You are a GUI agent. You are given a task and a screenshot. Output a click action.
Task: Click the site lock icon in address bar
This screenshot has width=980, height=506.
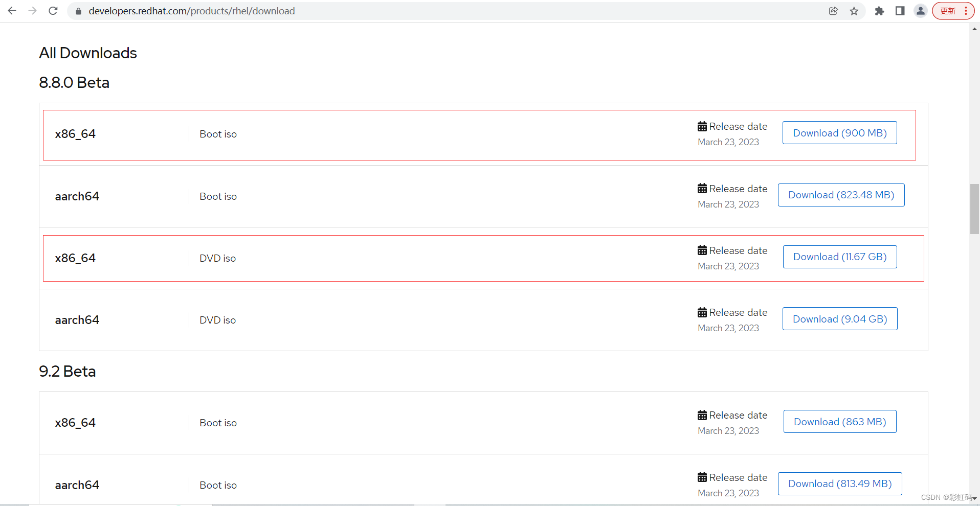(x=78, y=11)
